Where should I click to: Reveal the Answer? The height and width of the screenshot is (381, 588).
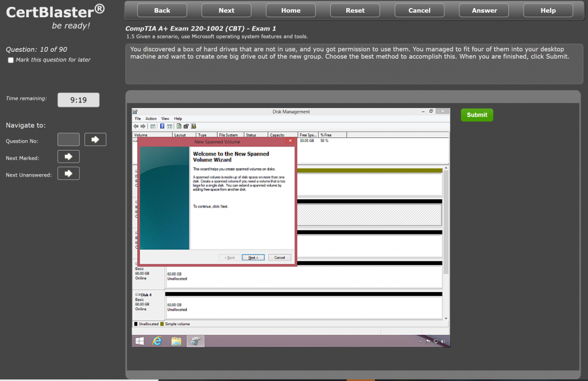coord(483,10)
